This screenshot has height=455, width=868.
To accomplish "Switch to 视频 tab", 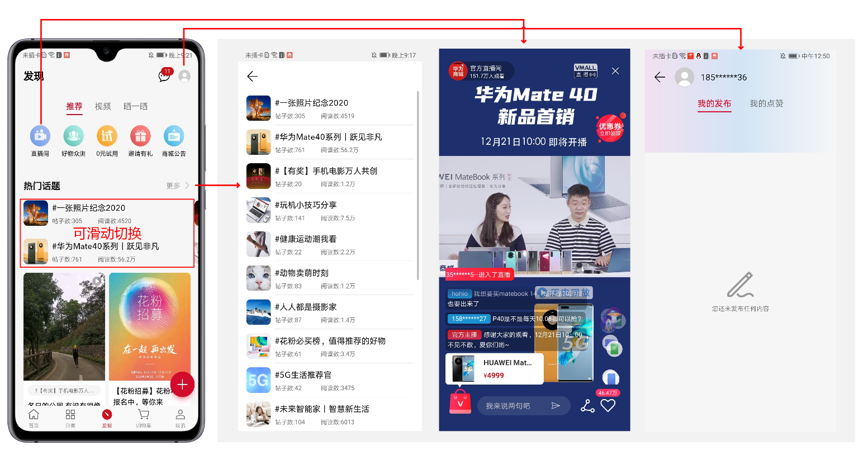I will [x=103, y=106].
